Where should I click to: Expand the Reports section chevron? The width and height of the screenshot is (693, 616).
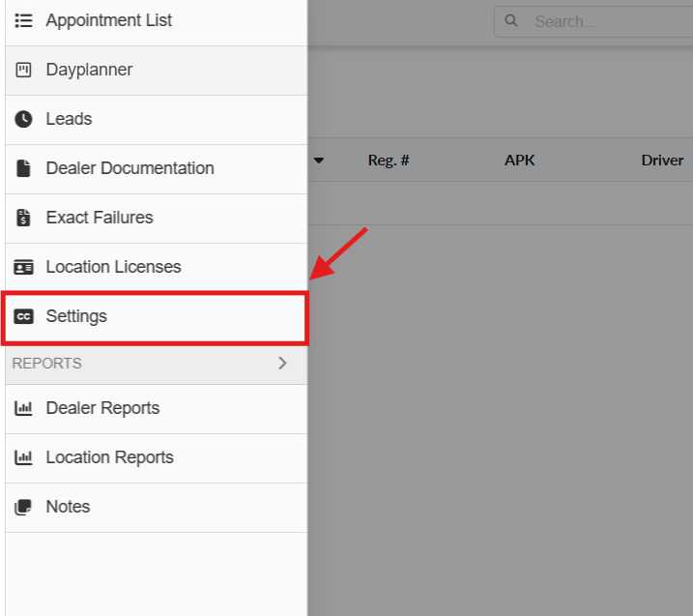tap(282, 364)
